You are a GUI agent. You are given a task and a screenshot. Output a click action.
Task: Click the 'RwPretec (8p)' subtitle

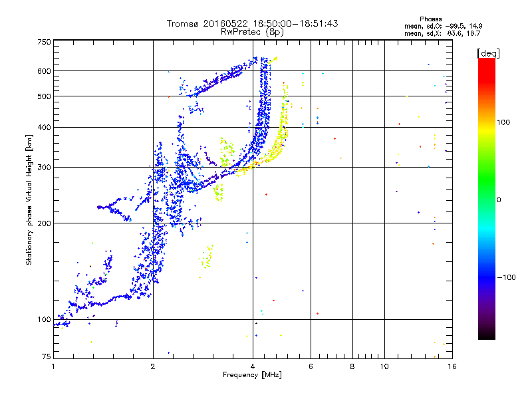click(x=252, y=32)
